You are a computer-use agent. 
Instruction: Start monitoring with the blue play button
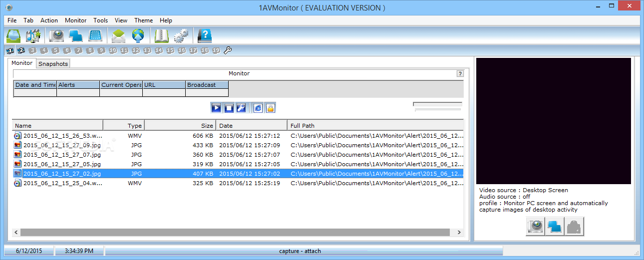point(216,108)
